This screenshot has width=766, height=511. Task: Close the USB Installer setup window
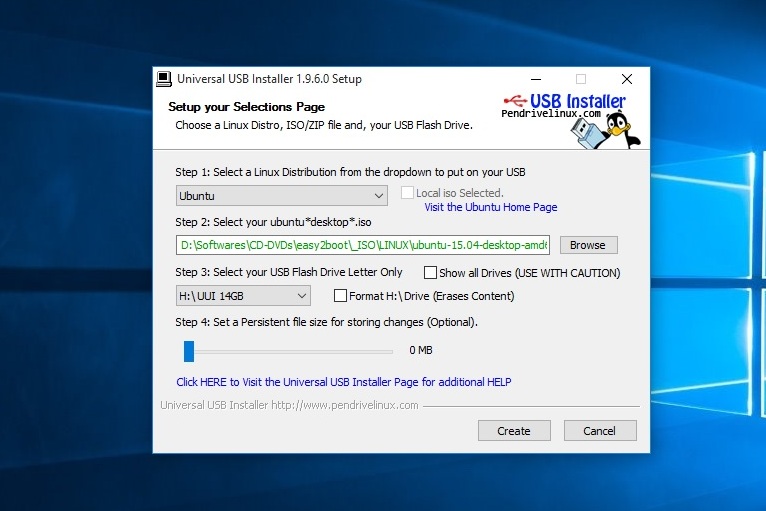pyautogui.click(x=626, y=79)
